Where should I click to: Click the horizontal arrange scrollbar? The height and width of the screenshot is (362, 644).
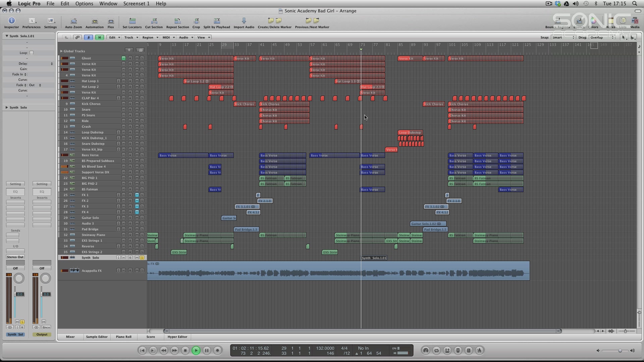tap(362, 331)
